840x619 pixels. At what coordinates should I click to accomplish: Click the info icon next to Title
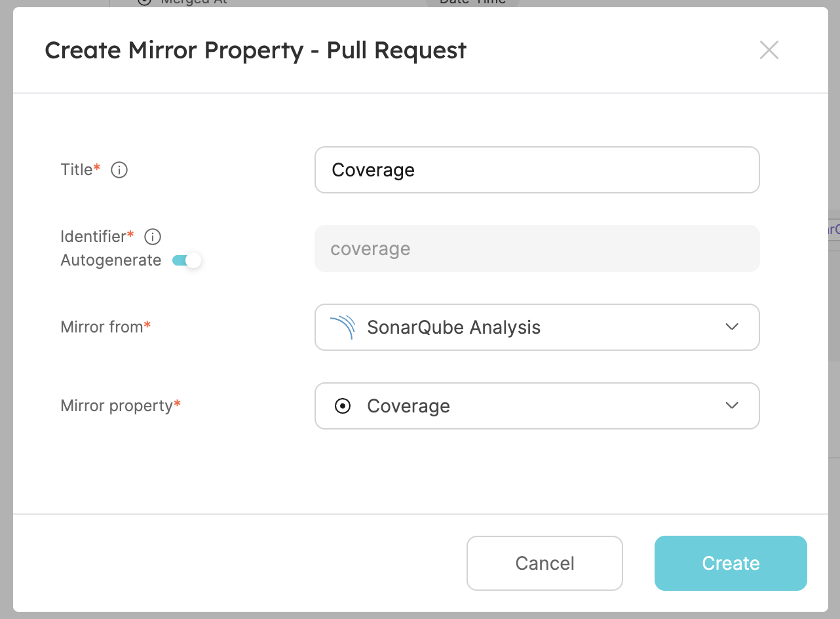(119, 170)
